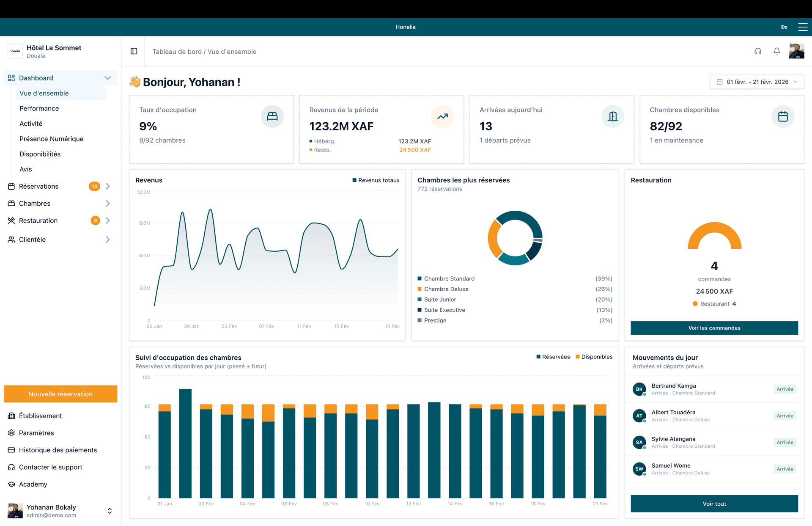The height and width of the screenshot is (526, 812).
Task: Click the calendar icon on available rooms card
Action: tap(782, 116)
